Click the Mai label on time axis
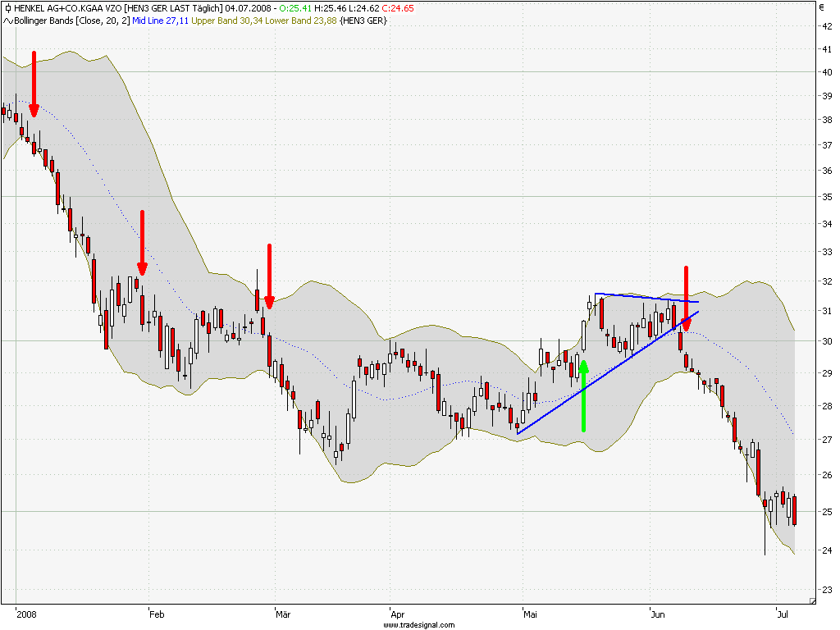Screen dimensions: 840x630 tap(530, 614)
